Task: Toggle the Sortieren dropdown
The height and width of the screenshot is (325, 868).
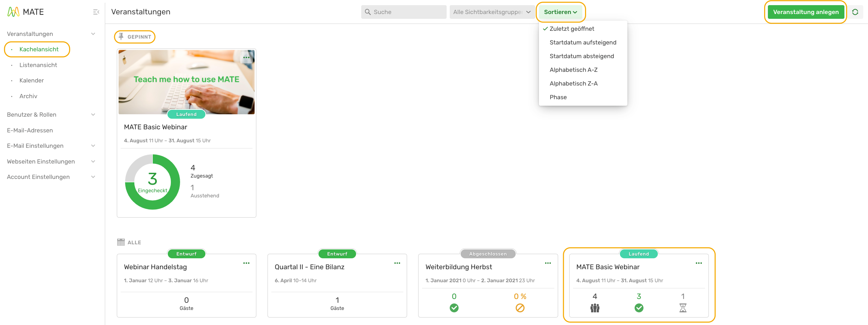Action: click(x=560, y=12)
